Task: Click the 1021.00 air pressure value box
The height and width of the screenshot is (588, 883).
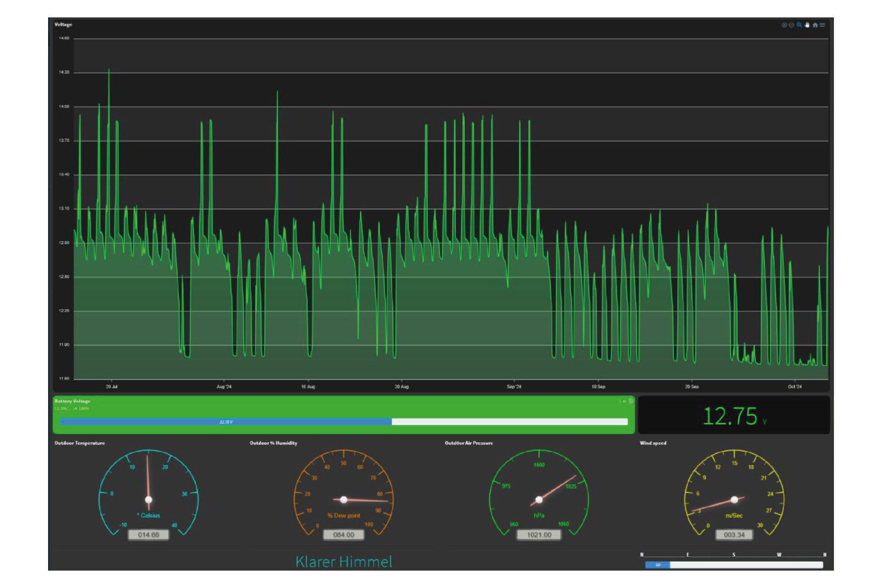Action: click(539, 534)
